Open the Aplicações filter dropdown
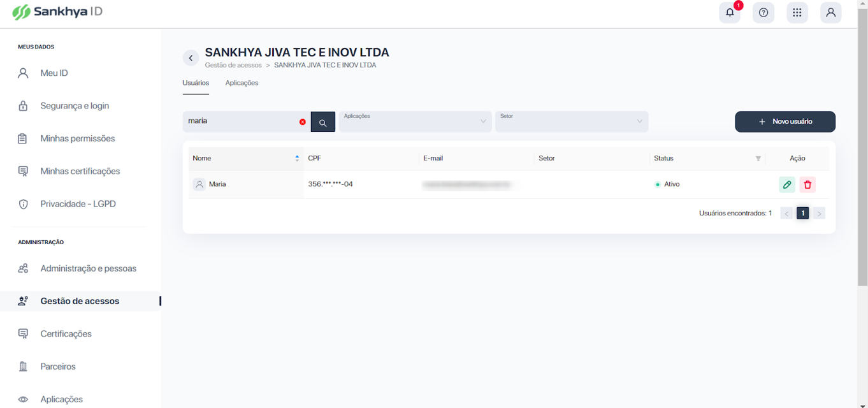Screen dimensions: 868x408 pos(415,122)
